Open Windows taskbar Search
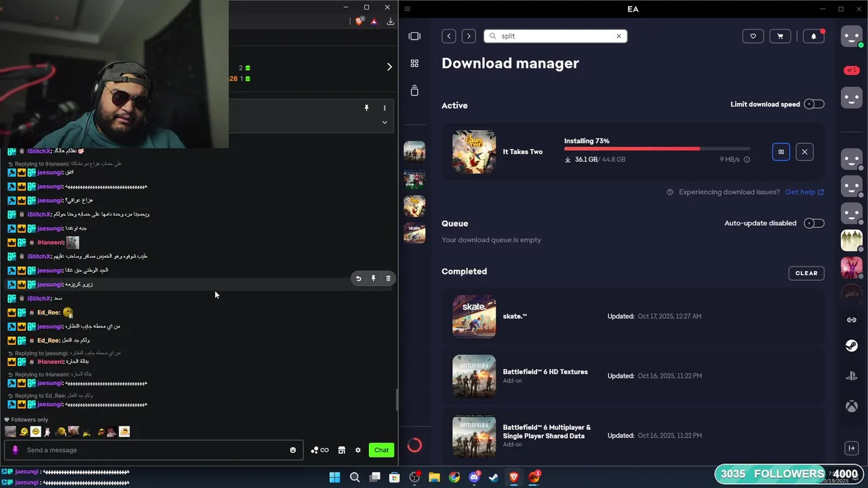The height and width of the screenshot is (488, 868). click(355, 477)
